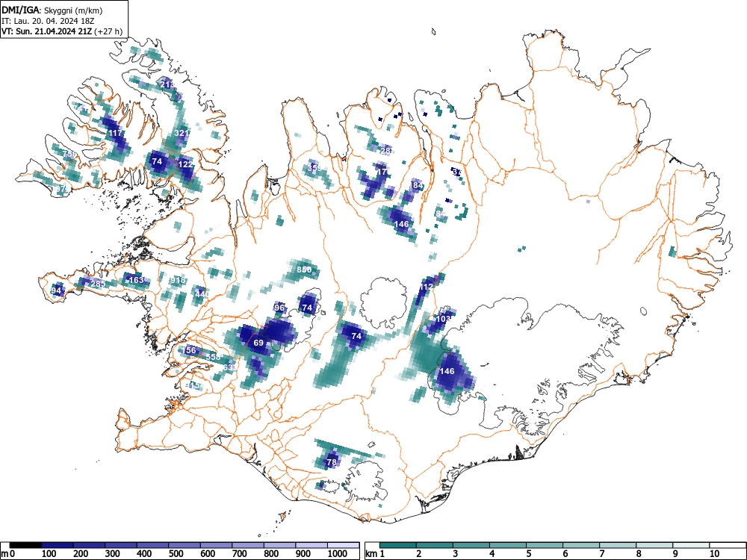Click the '69' value label
747x560 pixels.
pyautogui.click(x=258, y=343)
